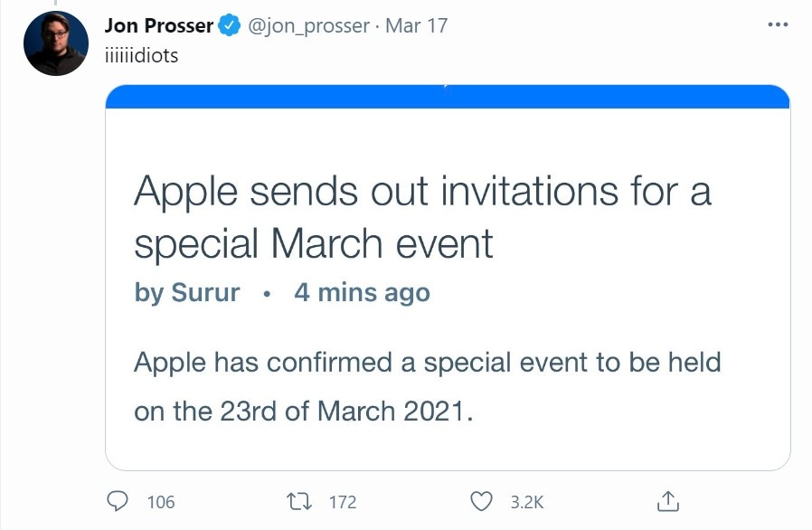Open the three-dot more options menu
812x530 pixels.
click(x=777, y=24)
